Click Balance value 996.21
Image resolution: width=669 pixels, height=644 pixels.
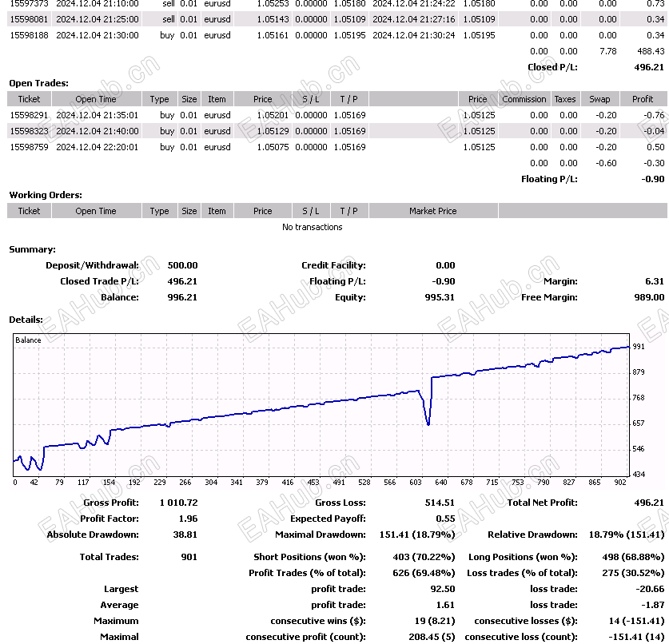pyautogui.click(x=182, y=297)
